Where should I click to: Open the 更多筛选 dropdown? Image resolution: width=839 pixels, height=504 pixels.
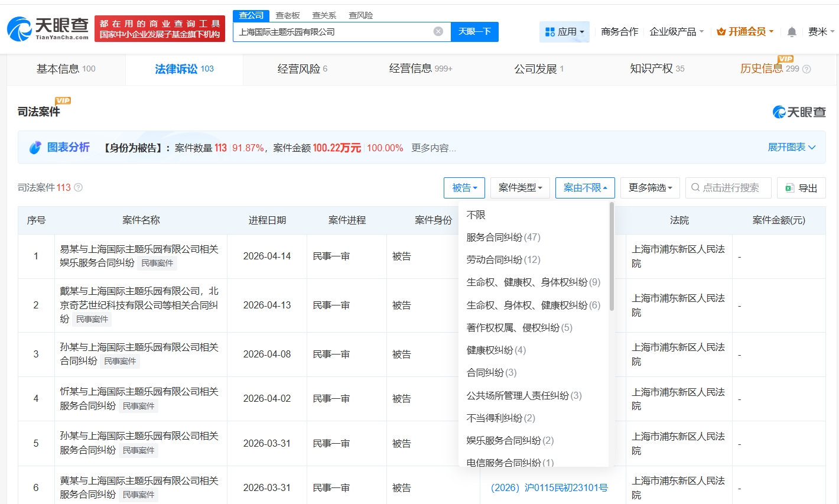coord(650,188)
